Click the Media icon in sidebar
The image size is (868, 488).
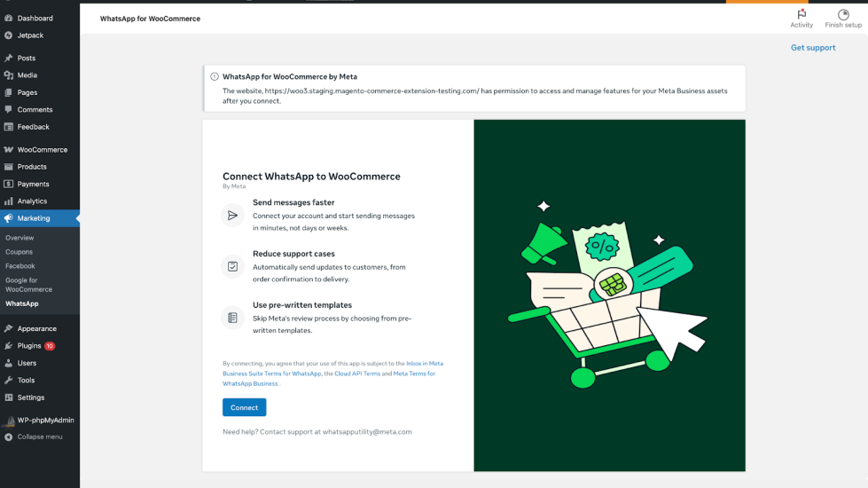(x=9, y=75)
